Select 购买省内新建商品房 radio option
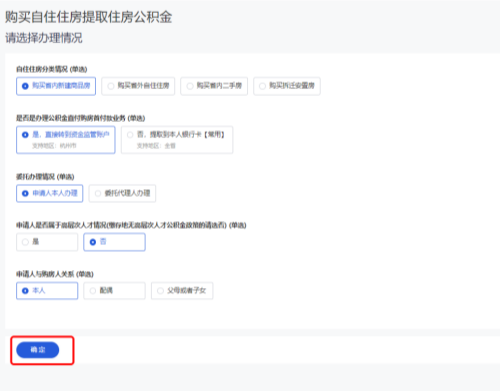The image size is (500, 391). [56, 86]
